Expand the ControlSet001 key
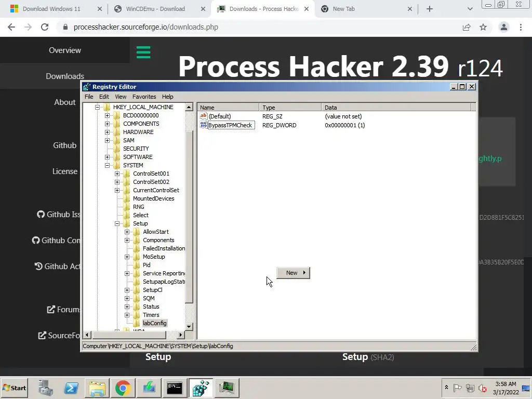Viewport: 532px width, 399px height. [x=117, y=174]
